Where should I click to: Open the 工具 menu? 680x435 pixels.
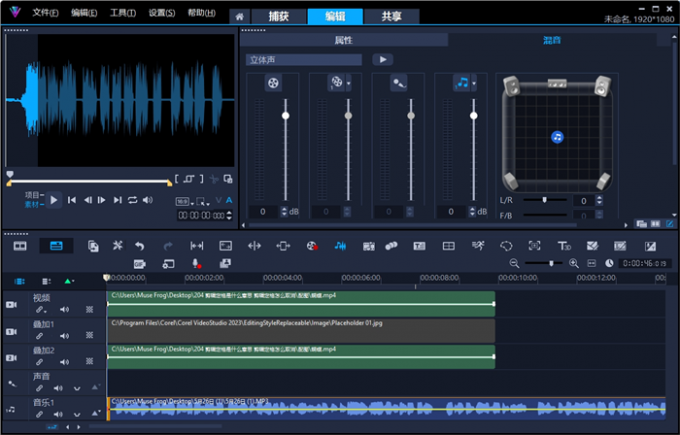click(x=123, y=13)
